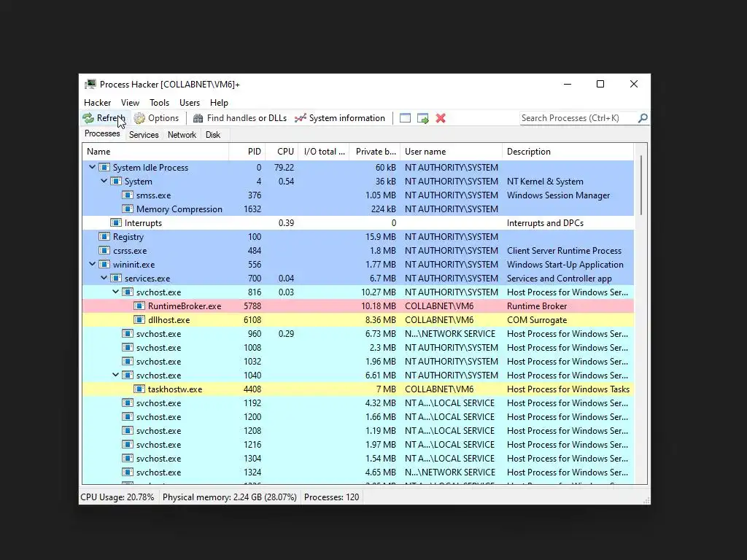Open Options with the gear icon
This screenshot has height=560, width=747.
click(x=156, y=118)
